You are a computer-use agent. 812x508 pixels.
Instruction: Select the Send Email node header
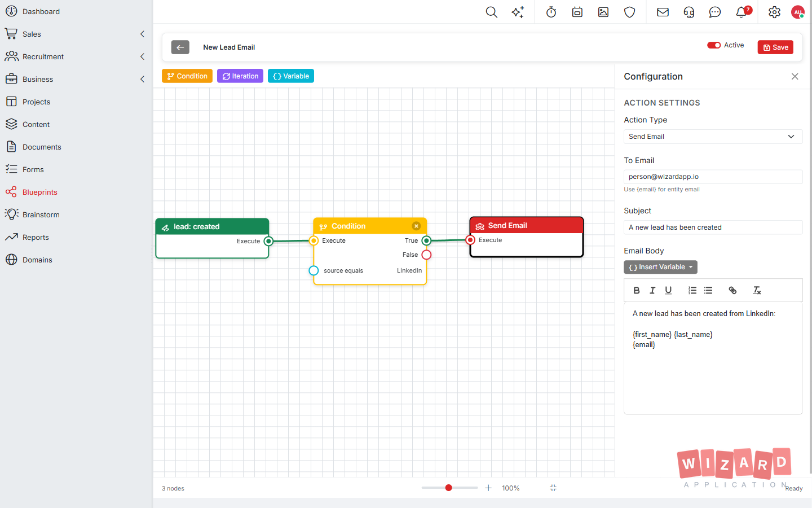tap(527, 226)
